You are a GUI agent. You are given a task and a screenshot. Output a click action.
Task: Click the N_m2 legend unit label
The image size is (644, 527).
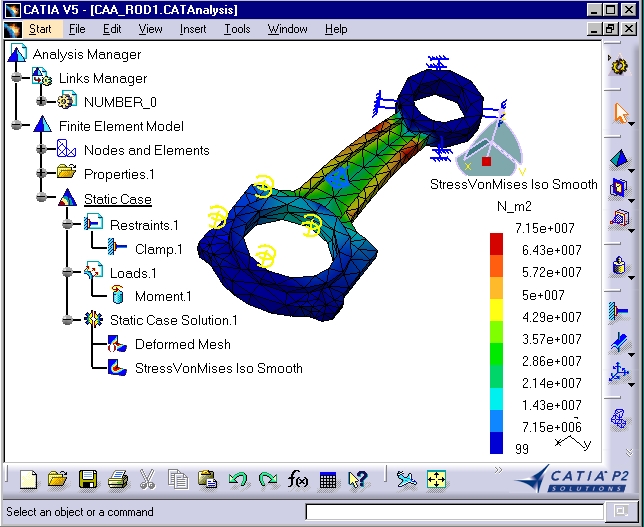tap(514, 206)
